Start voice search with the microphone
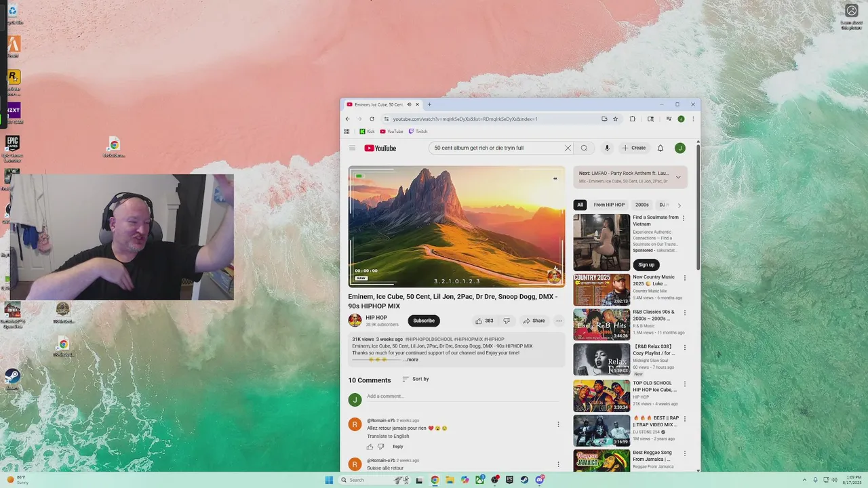Viewport: 868px width, 488px height. pyautogui.click(x=607, y=148)
